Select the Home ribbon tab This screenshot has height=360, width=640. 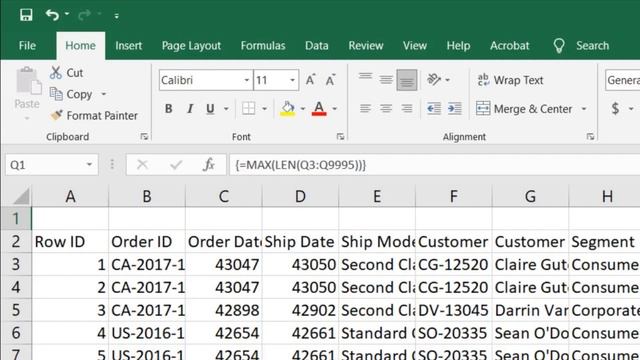pyautogui.click(x=80, y=46)
